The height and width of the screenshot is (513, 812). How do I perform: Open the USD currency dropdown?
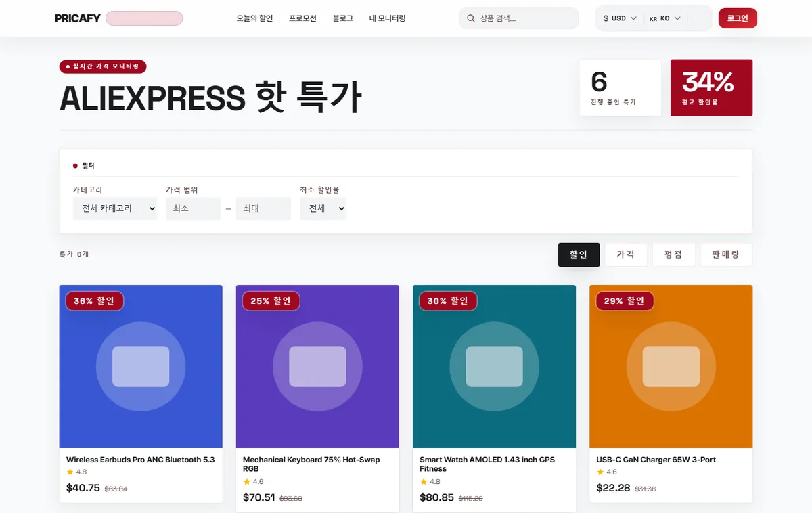(x=619, y=18)
